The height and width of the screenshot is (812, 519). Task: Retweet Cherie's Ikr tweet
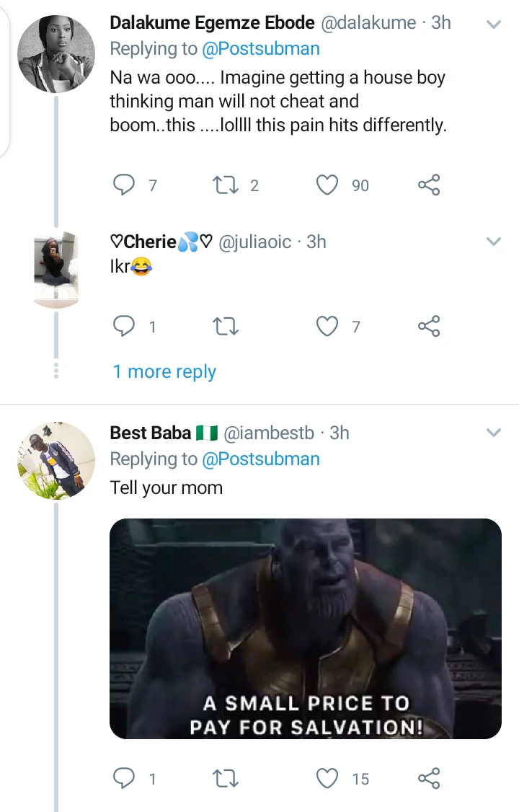(x=226, y=327)
